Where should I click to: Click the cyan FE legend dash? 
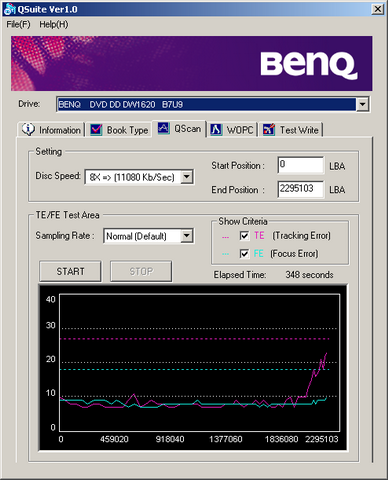pos(225,254)
